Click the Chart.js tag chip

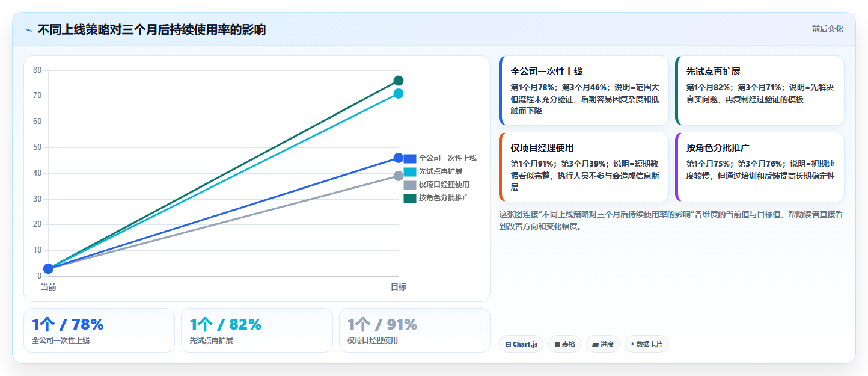tap(521, 344)
